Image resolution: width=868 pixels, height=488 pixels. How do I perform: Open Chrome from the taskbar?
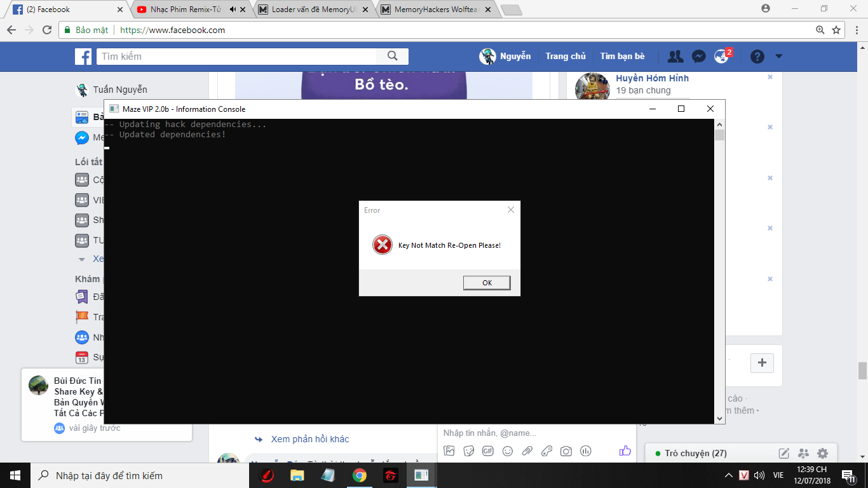[x=360, y=475]
